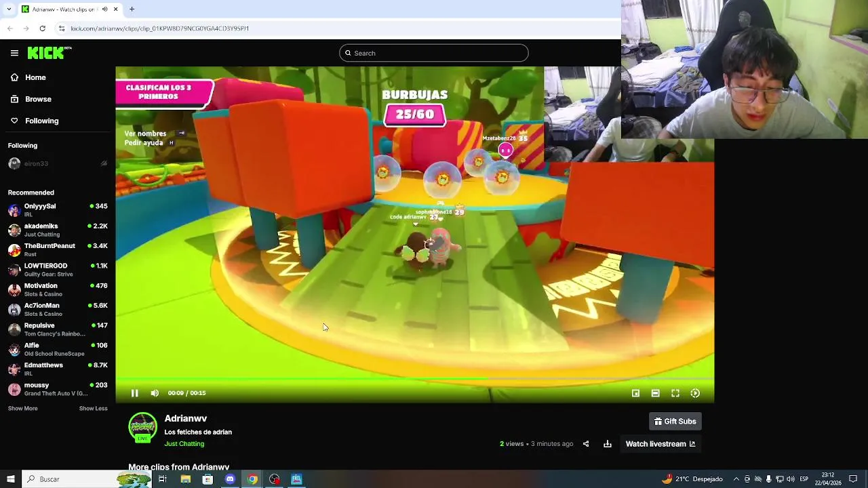Click Watch livestream button
The height and width of the screenshot is (488, 868).
[660, 444]
